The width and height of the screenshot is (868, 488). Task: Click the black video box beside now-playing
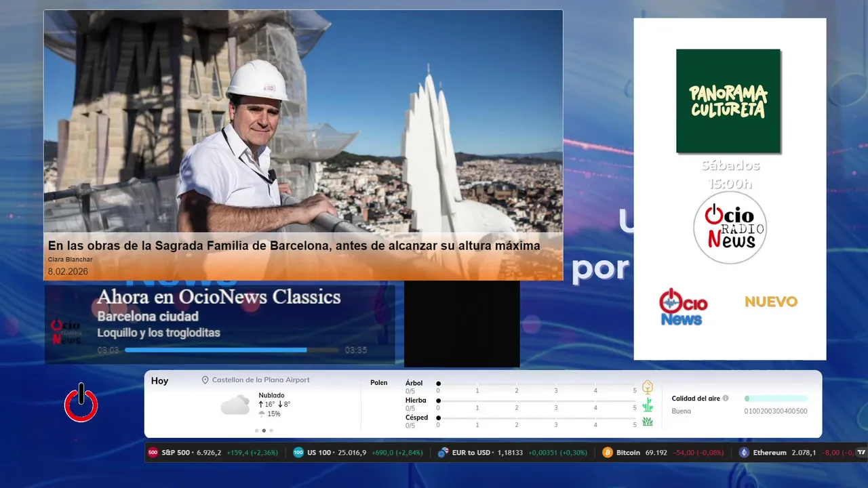point(462,324)
